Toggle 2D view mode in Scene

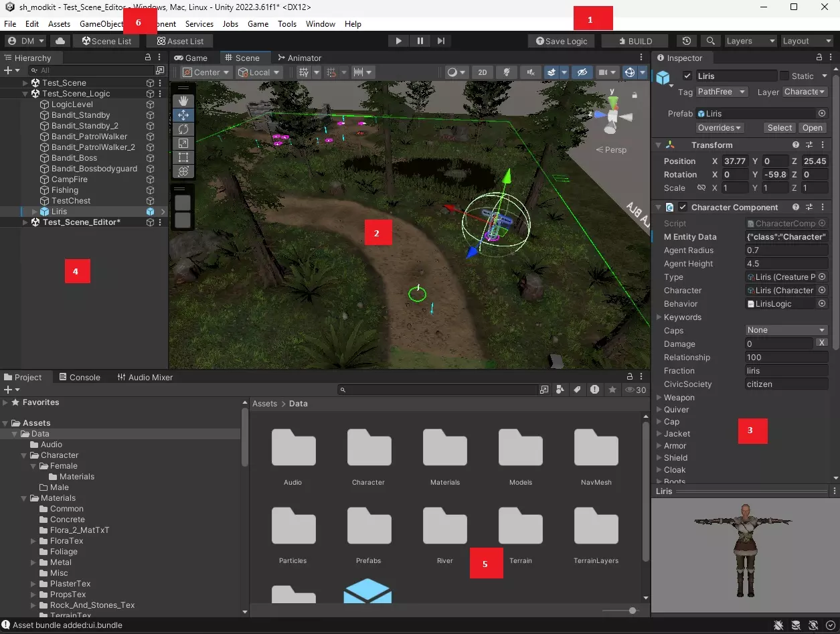click(x=482, y=72)
